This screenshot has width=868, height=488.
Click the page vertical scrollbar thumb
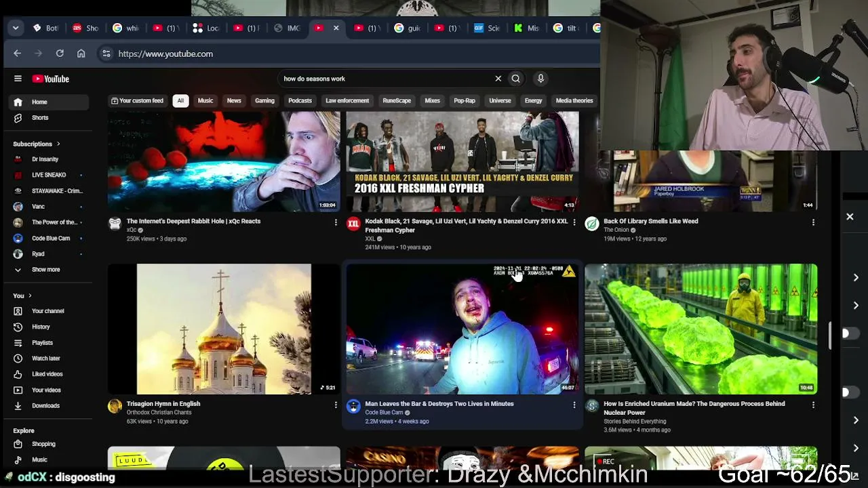pyautogui.click(x=831, y=336)
